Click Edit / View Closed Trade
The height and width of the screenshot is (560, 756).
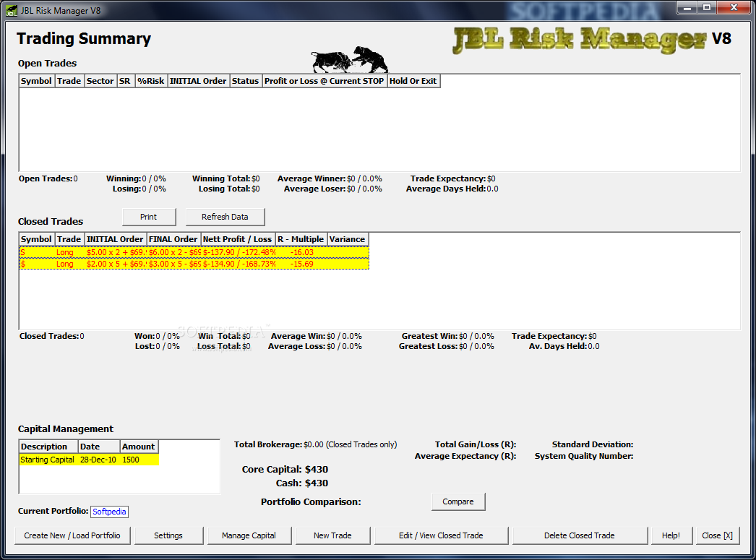[x=441, y=535]
